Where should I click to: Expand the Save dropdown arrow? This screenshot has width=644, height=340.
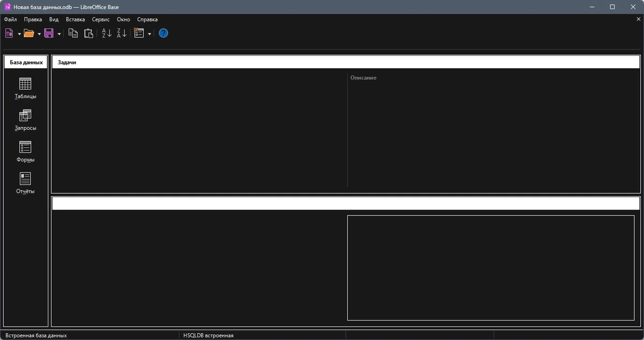[x=59, y=34]
